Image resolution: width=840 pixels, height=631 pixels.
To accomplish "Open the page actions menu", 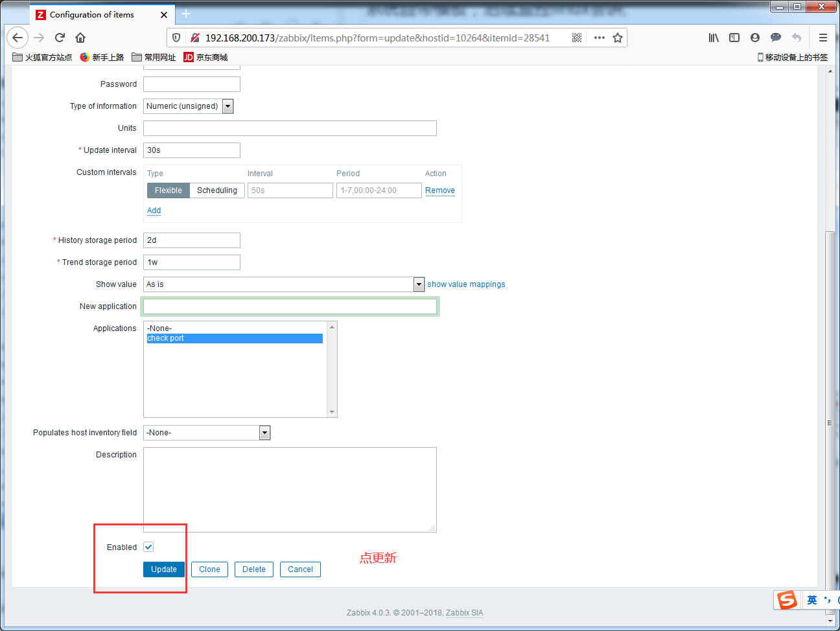I will tap(600, 38).
